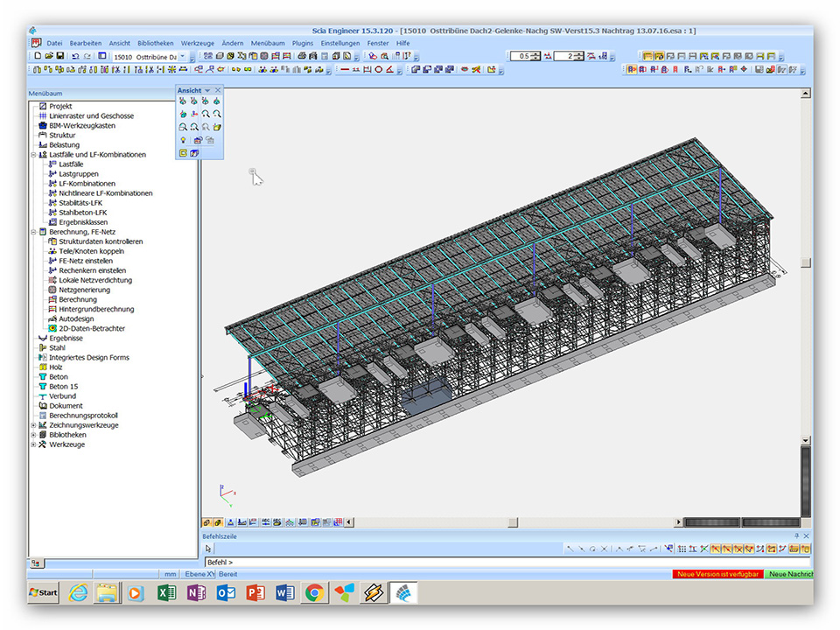Click the Undo arrow icon
The height and width of the screenshot is (630, 840).
[76, 56]
